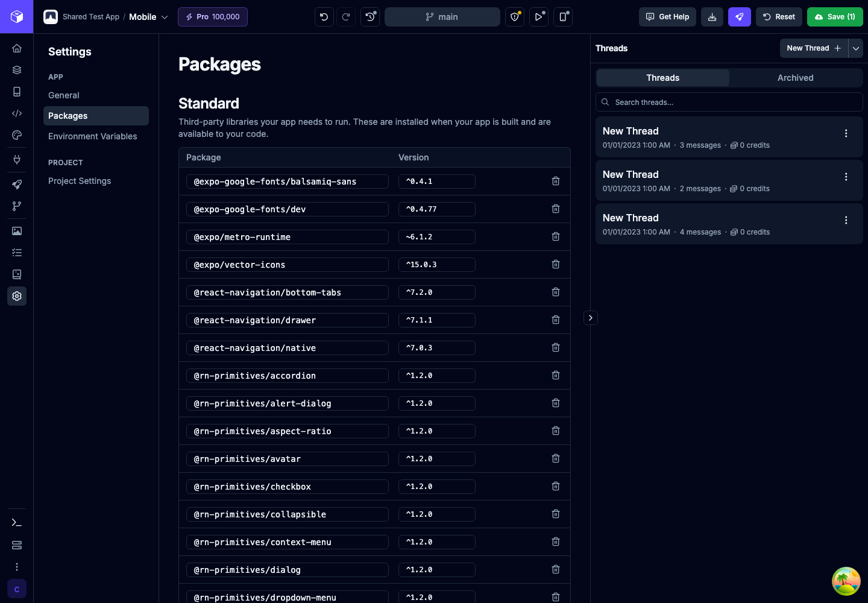868x603 pixels.
Task: Open the device preview icon in toolbar
Action: [x=563, y=17]
